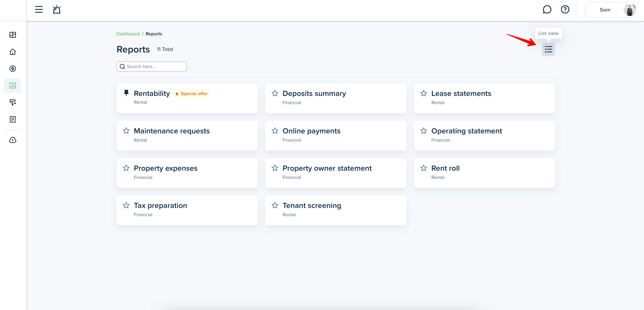Star the Rent roll report
Screen dimensions: 644x310
coord(424,168)
